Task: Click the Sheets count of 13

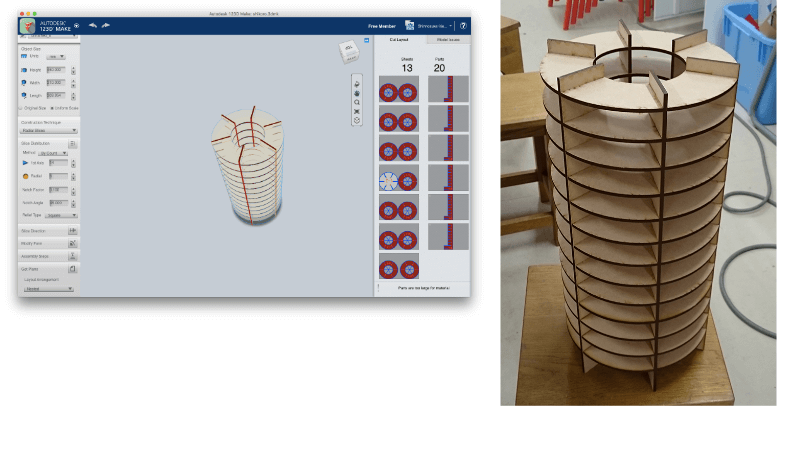Action: click(x=407, y=68)
